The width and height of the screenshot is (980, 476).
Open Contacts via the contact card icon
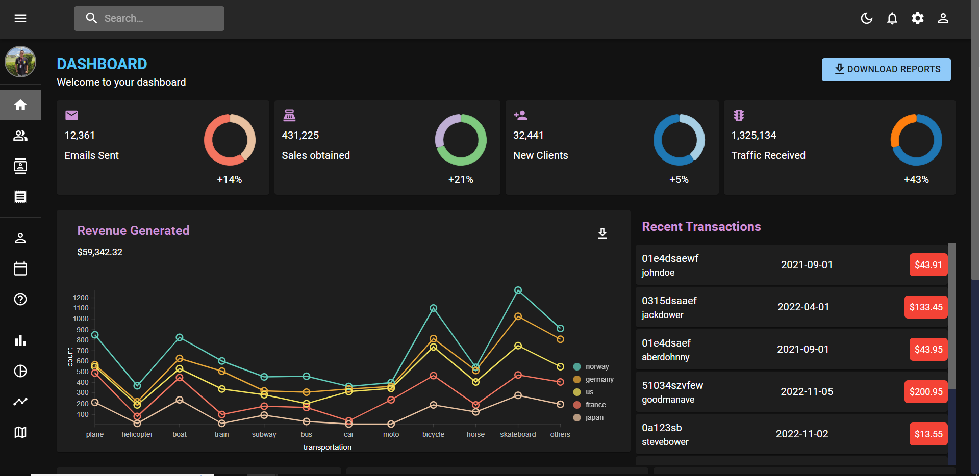coord(20,166)
